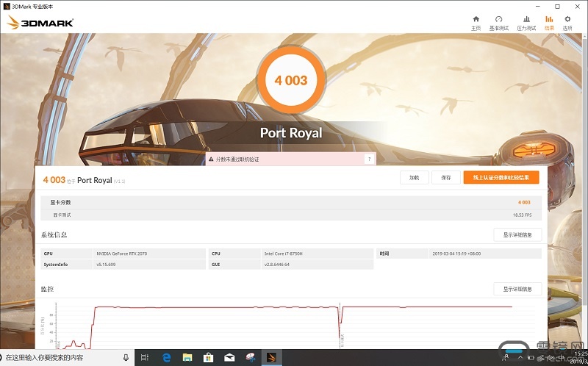Click the microphone icon in search box
Screen dimensions: 588x366
(x=126, y=357)
